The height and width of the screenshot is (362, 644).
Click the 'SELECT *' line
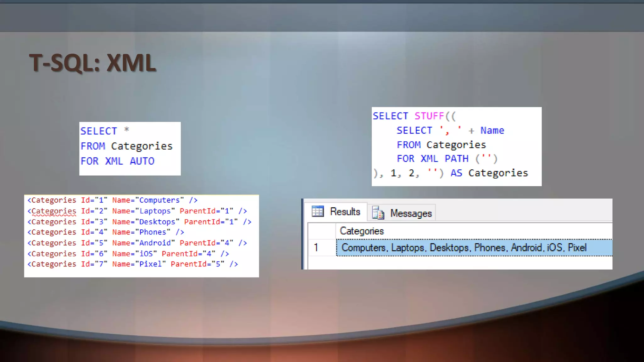point(105,130)
